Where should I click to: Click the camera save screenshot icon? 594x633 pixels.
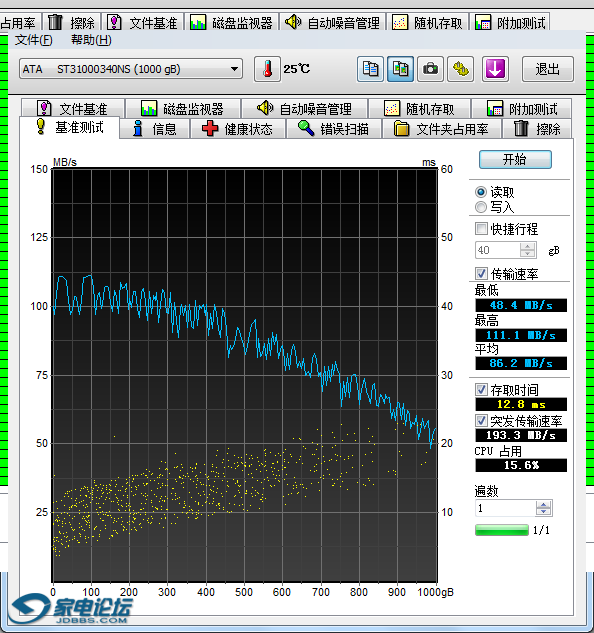point(430,69)
